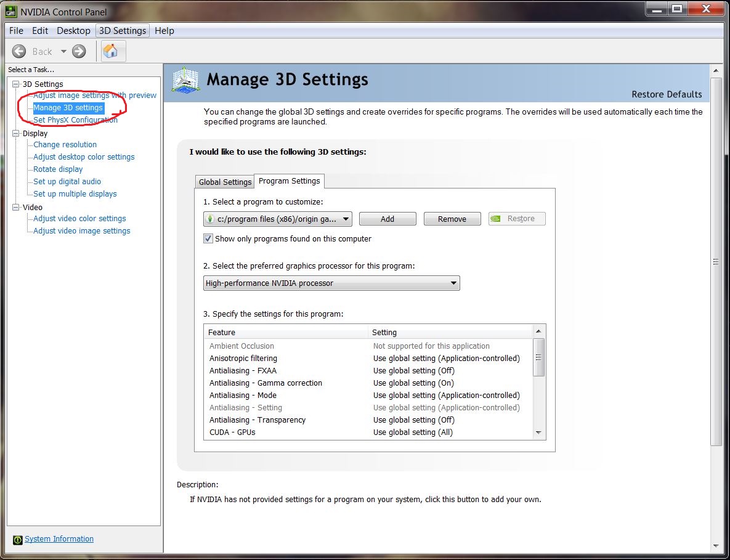Click the Restore button
This screenshot has height=560, width=730.
(x=517, y=219)
